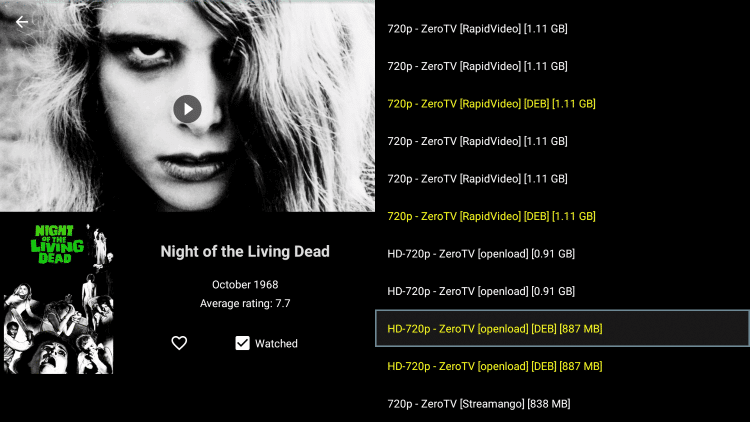Open the Night of the Living Dead poster
Viewport: 750px width, 422px height.
point(58,299)
